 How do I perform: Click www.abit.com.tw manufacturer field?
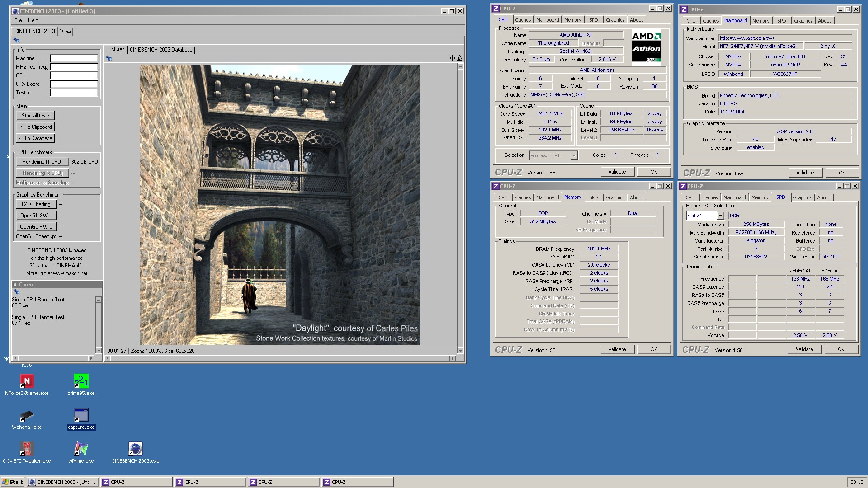785,38
